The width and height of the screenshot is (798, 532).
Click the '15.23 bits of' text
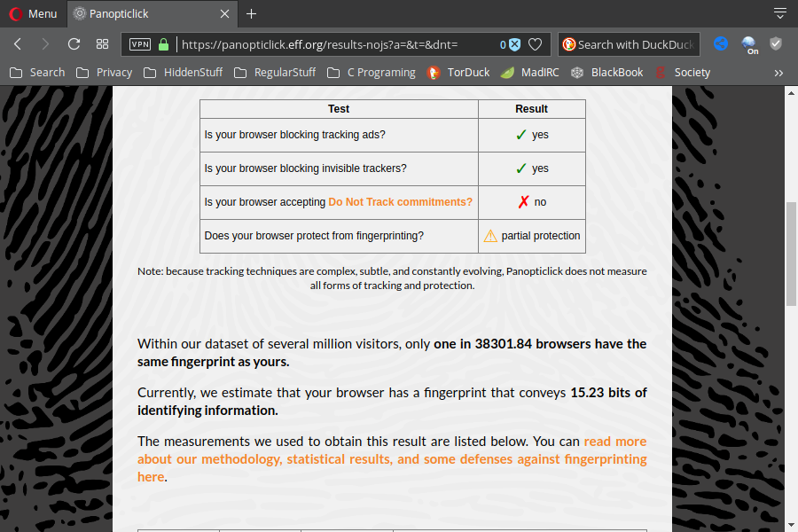pos(608,393)
